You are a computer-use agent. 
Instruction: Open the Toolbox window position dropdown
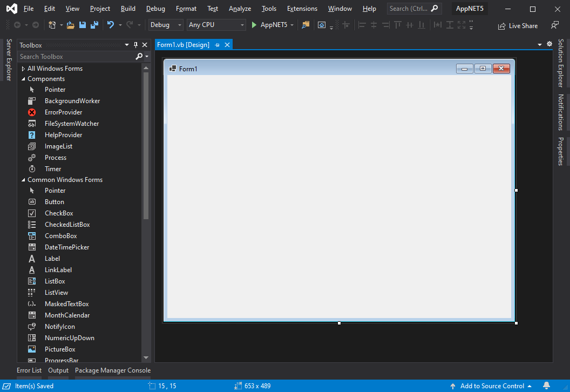pos(127,45)
